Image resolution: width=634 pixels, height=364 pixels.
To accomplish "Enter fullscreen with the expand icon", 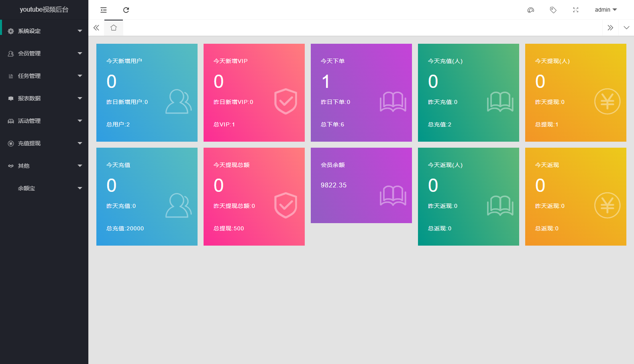I will 576,10.
